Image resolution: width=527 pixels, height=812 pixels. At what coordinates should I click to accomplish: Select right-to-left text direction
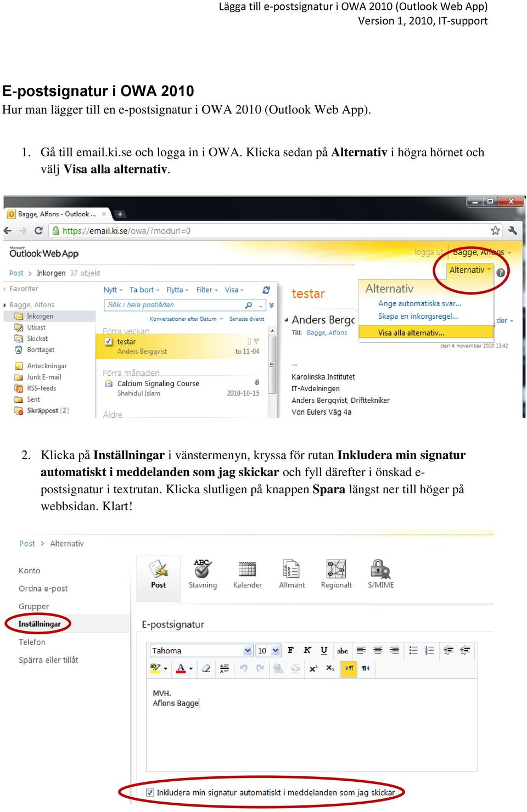click(366, 668)
